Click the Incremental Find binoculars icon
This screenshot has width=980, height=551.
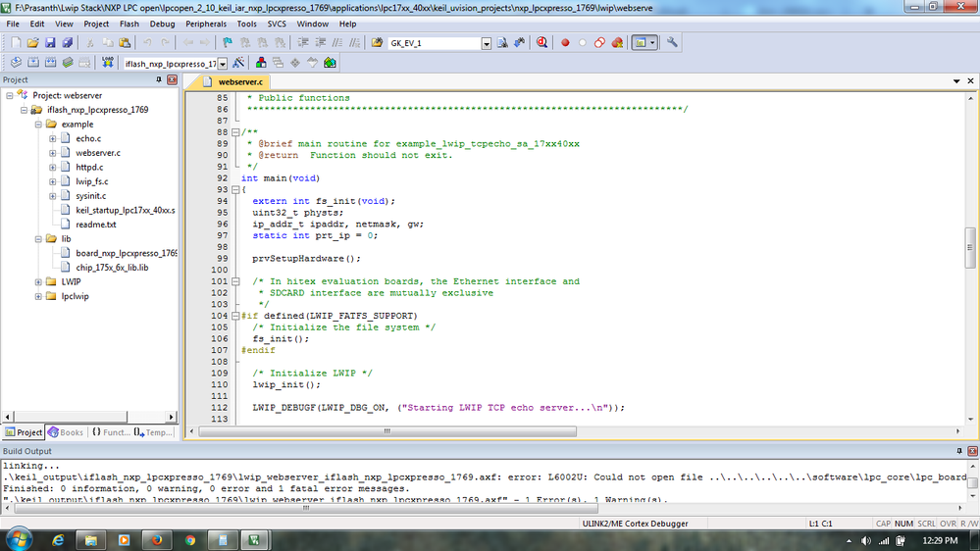pos(519,42)
